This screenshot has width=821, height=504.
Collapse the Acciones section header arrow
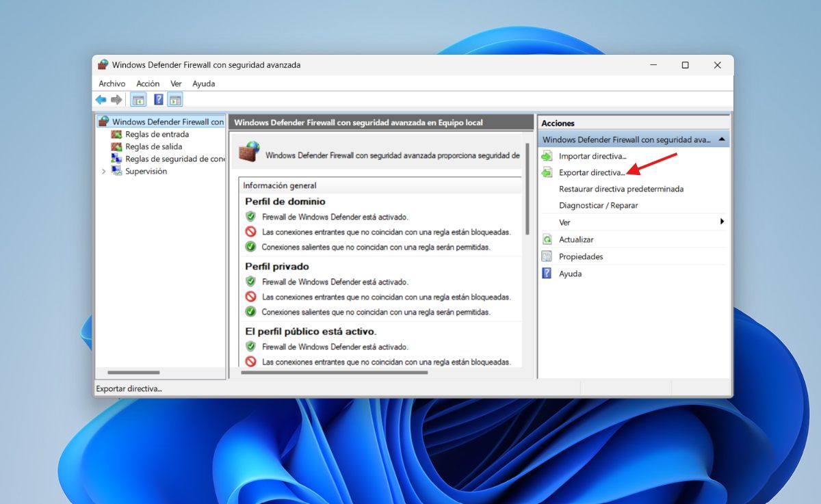click(x=721, y=140)
